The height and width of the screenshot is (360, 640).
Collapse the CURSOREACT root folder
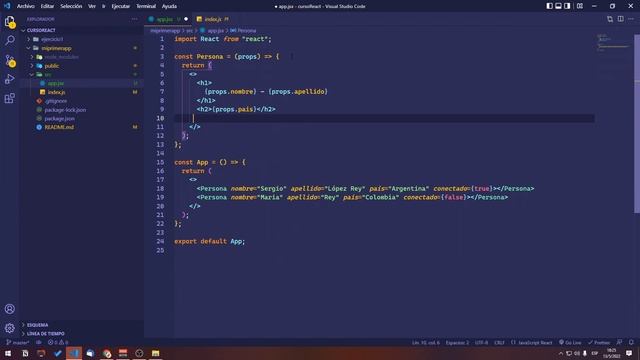pos(82,30)
